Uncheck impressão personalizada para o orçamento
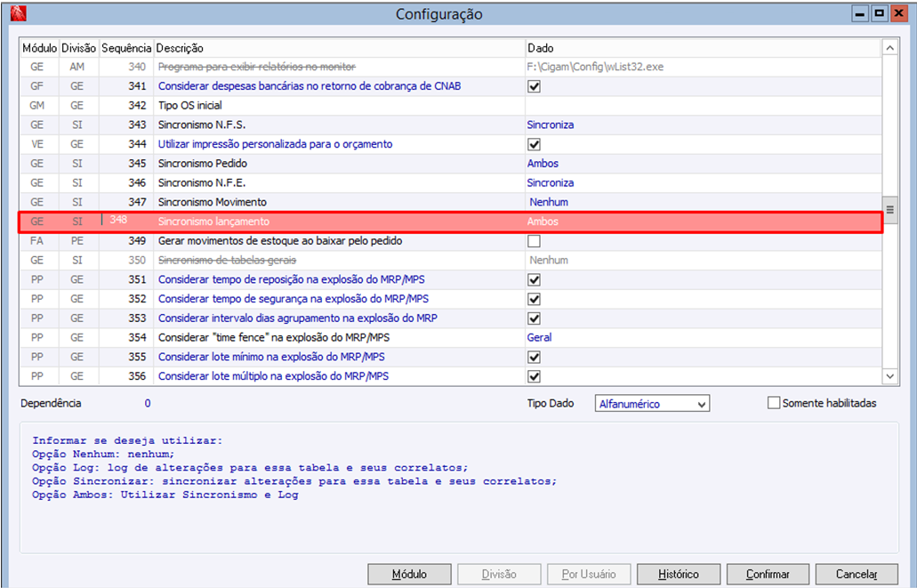The image size is (917, 588). coord(534,144)
